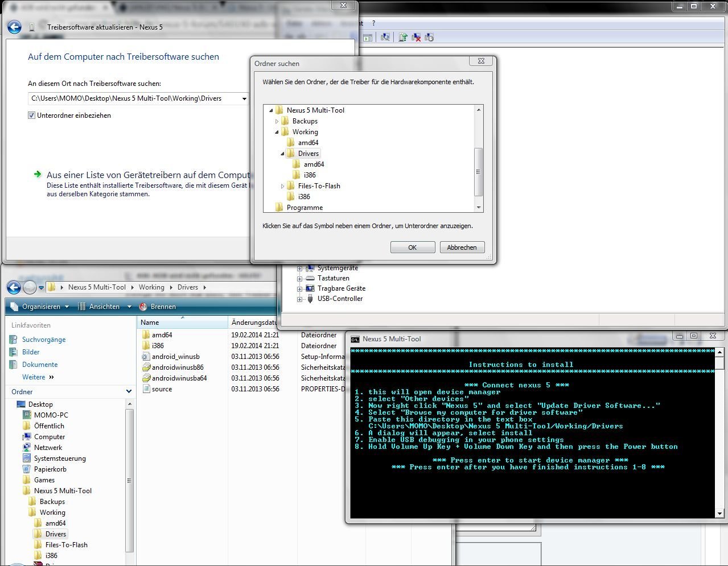Expand Systemgeräte in Device Manager
Image resolution: width=728 pixels, height=566 pixels.
coord(299,268)
